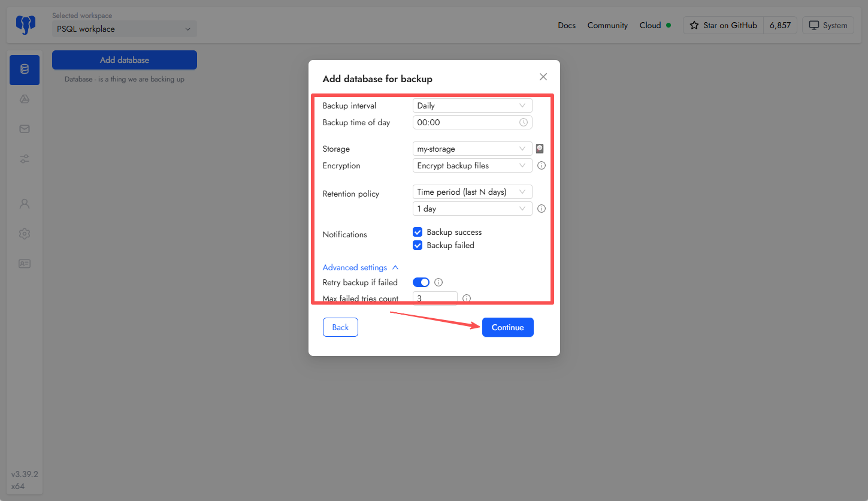Toggle the Backup failed checkbox
This screenshot has height=501, width=868.
418,245
